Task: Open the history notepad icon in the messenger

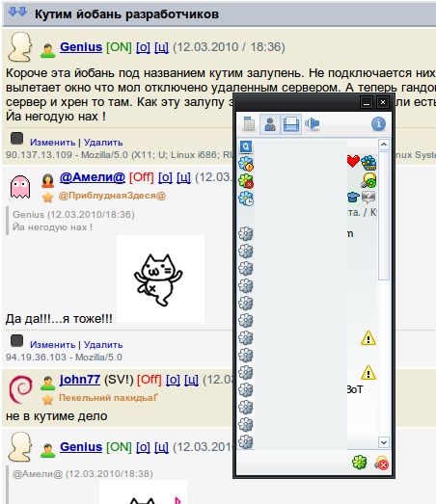Action: click(249, 124)
